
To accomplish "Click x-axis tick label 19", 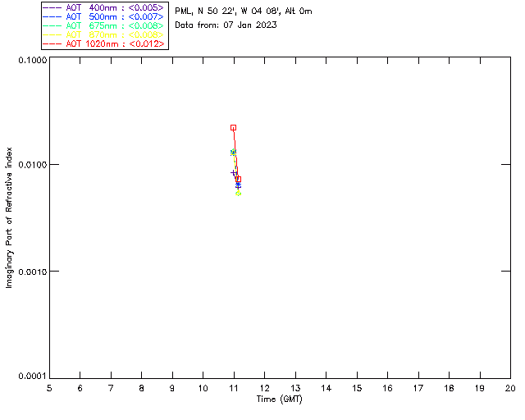I will tap(480, 388).
